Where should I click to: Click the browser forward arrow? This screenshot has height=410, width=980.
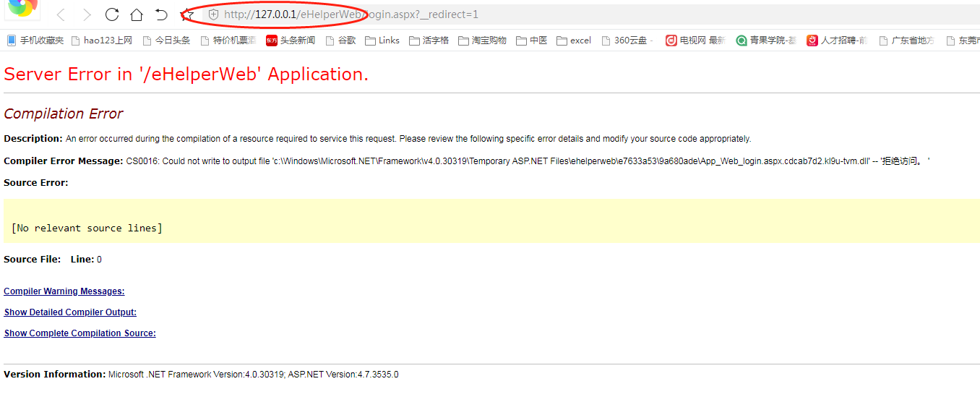click(x=87, y=14)
